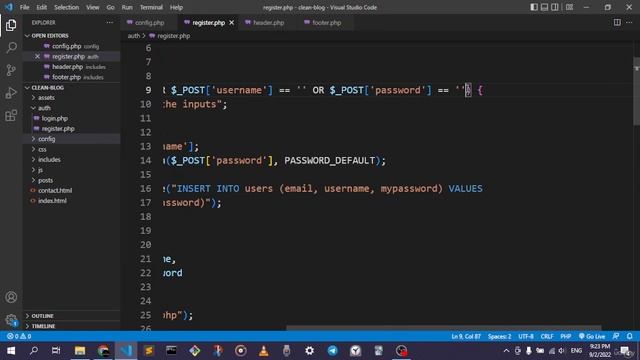This screenshot has width=640, height=360.
Task: Change encoding via UTF-8 status item
Action: (526, 336)
